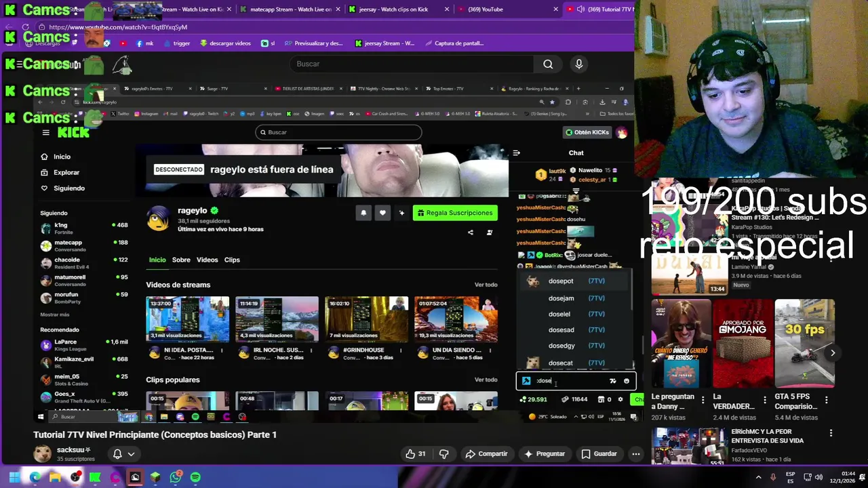The height and width of the screenshot is (488, 868).
Task: Expand followed list with Mostrar más
Action: [x=55, y=314]
